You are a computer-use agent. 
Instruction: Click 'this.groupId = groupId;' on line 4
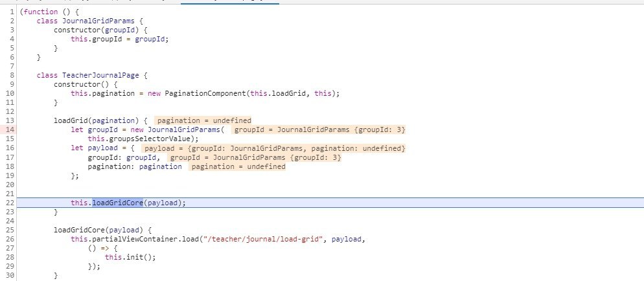pos(120,39)
